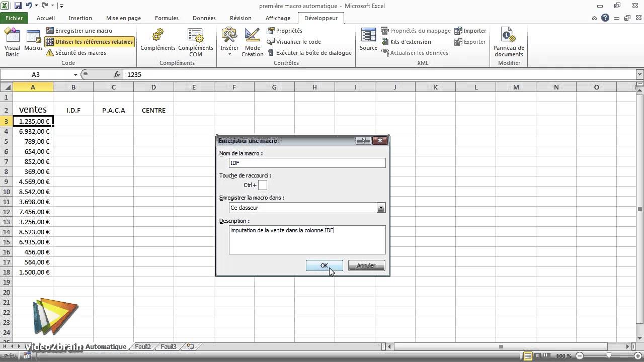
Task: Switch to the Données tab
Action: [x=204, y=18]
